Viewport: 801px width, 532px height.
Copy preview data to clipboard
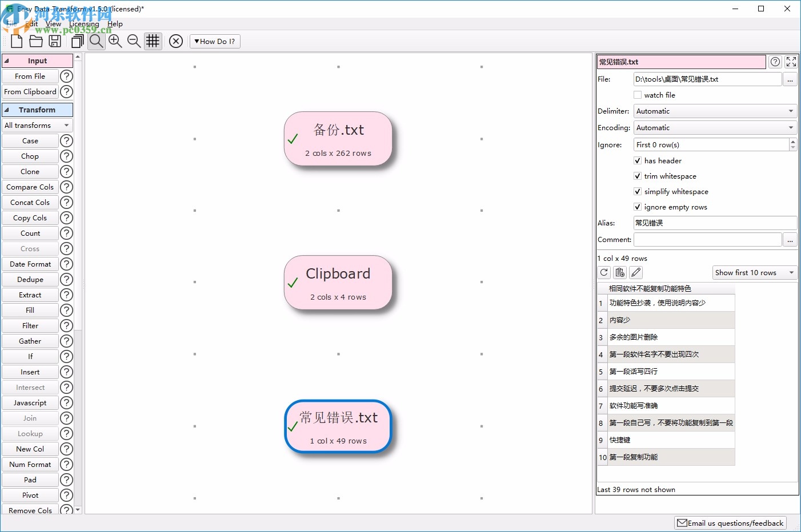[620, 272]
